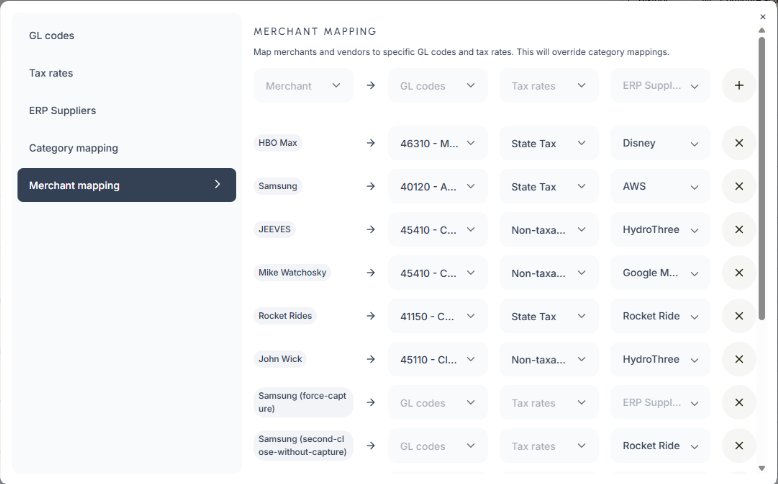Switch to Tax rates section
Image resolution: width=778 pixels, height=484 pixels.
51,73
